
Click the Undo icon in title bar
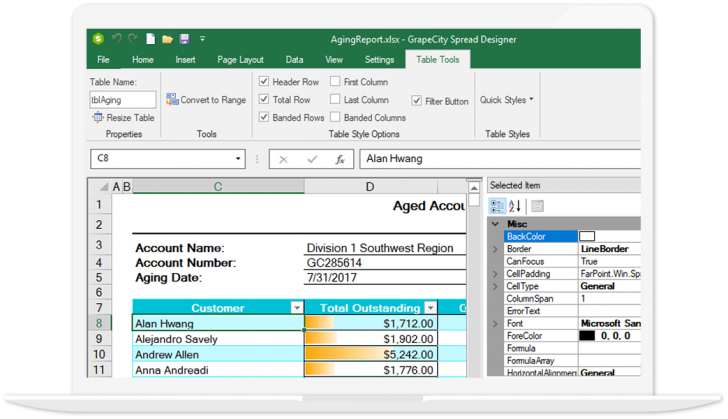click(x=117, y=39)
